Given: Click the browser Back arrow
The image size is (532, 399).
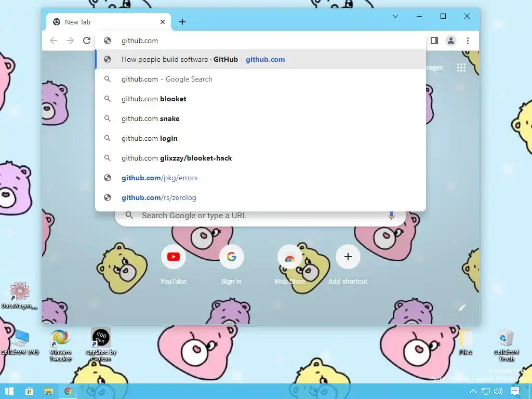Looking at the screenshot, I should coord(54,41).
